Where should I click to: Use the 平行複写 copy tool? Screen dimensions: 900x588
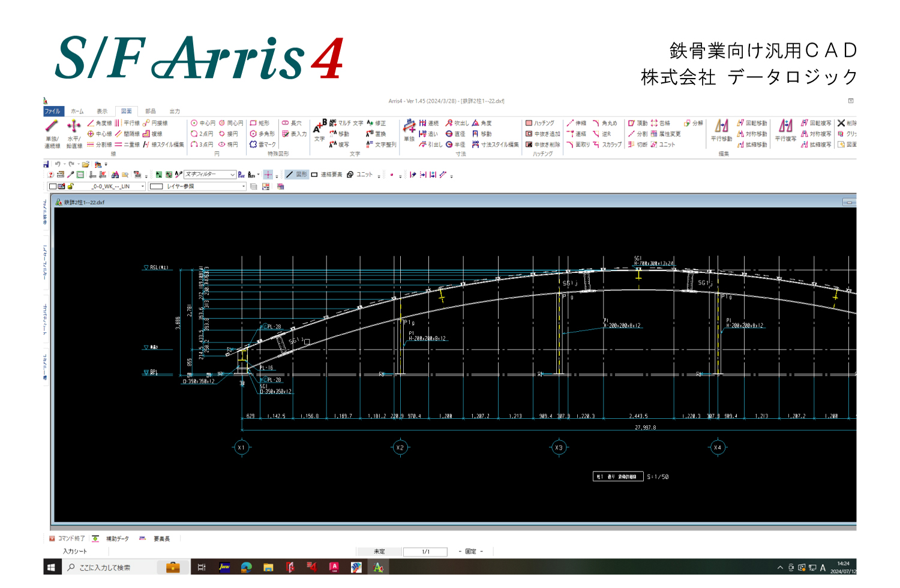click(x=785, y=130)
